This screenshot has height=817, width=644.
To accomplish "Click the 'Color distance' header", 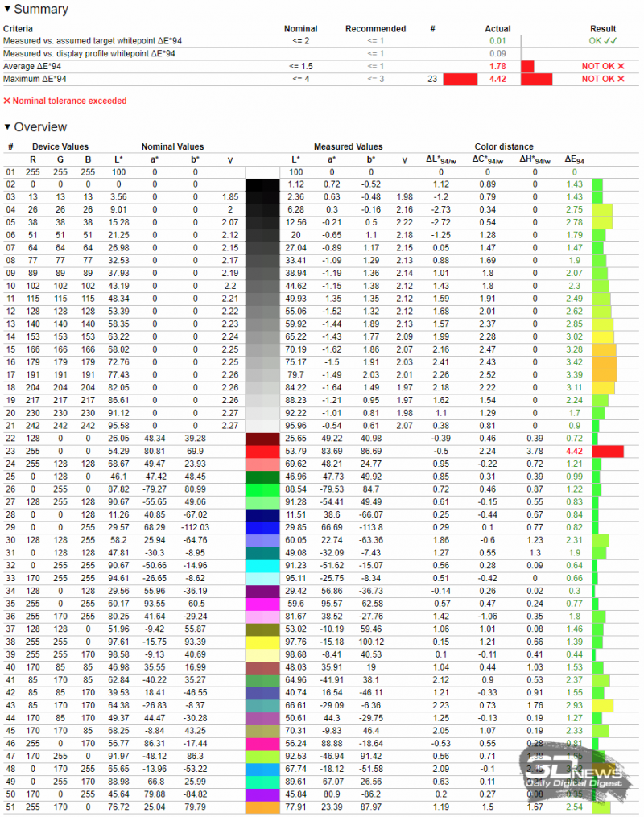I will click(x=504, y=147).
